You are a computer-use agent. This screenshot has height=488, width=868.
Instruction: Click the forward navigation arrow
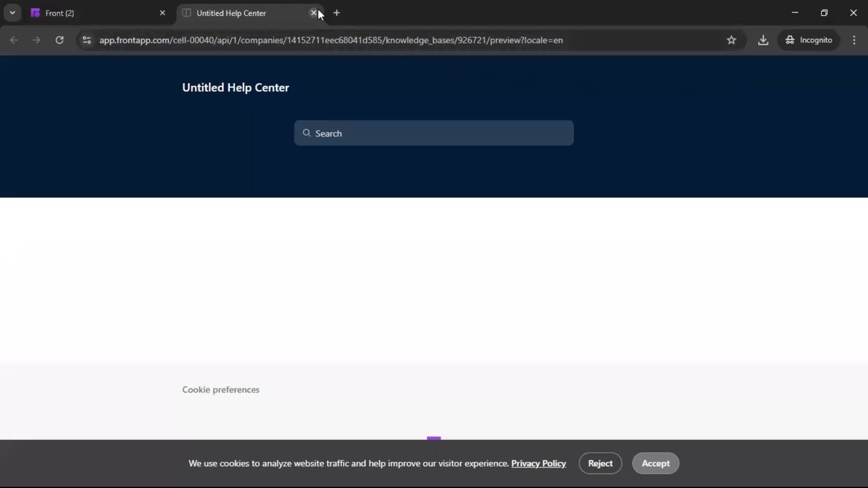(x=36, y=40)
